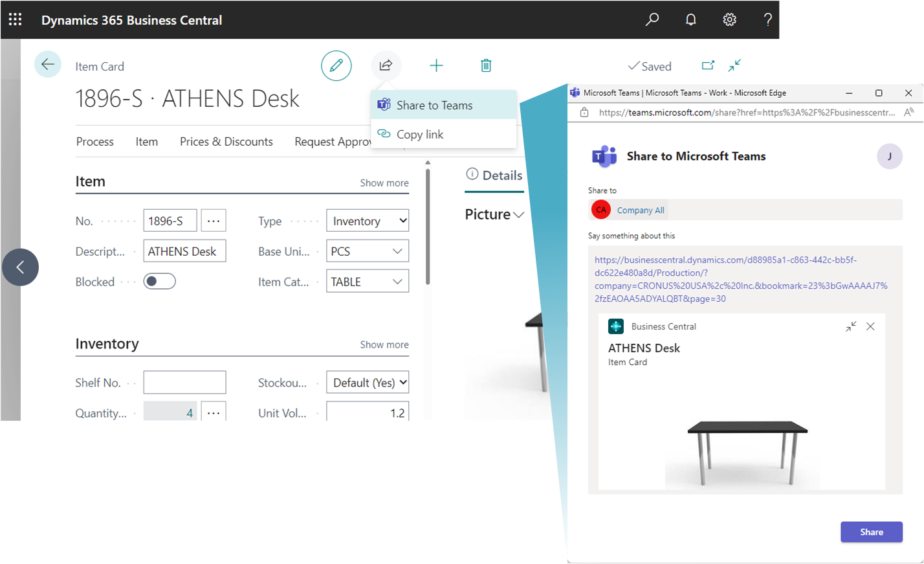Open the Edit item card pencil icon
The image size is (924, 564).
pos(336,65)
